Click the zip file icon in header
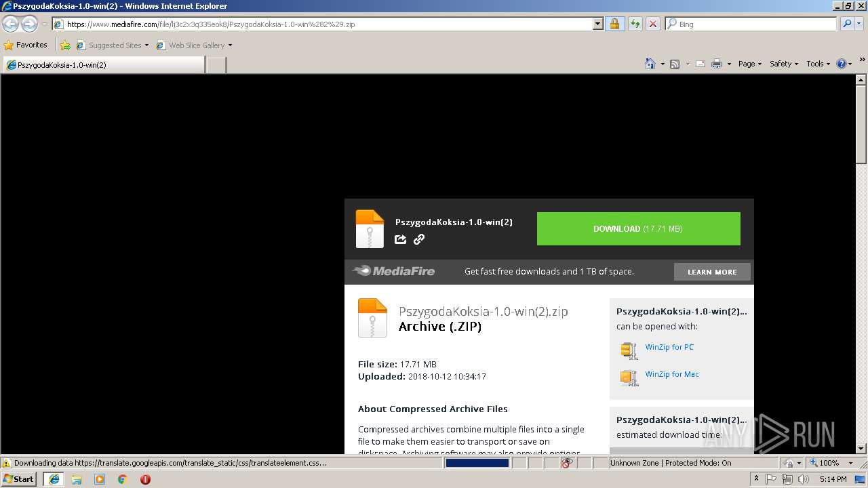Image resolution: width=868 pixels, height=488 pixels. 370,229
